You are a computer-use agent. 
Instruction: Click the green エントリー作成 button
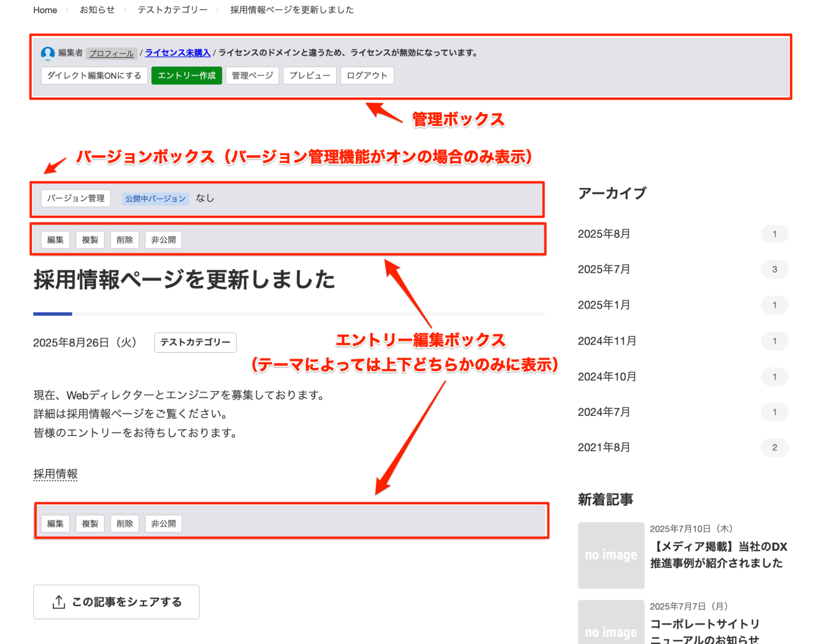point(186,76)
